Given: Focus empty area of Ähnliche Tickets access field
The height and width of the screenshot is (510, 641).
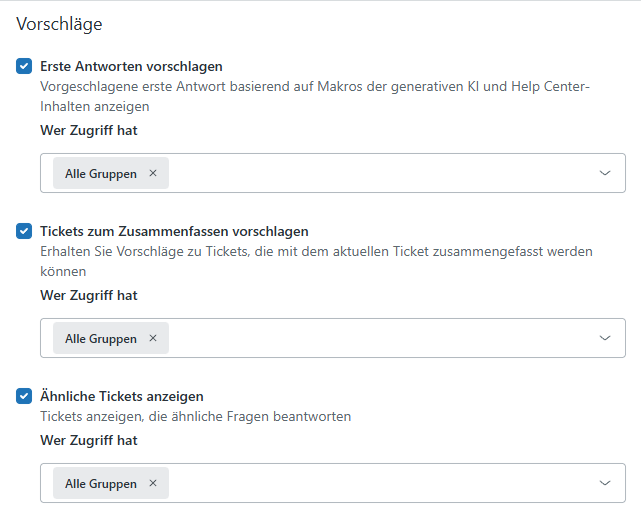Looking at the screenshot, I should tap(380, 483).
